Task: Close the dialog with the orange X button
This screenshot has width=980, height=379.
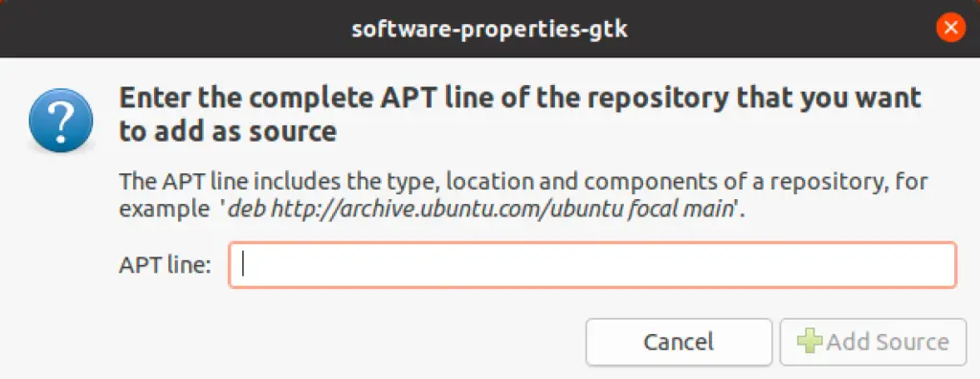Action: coord(950,28)
